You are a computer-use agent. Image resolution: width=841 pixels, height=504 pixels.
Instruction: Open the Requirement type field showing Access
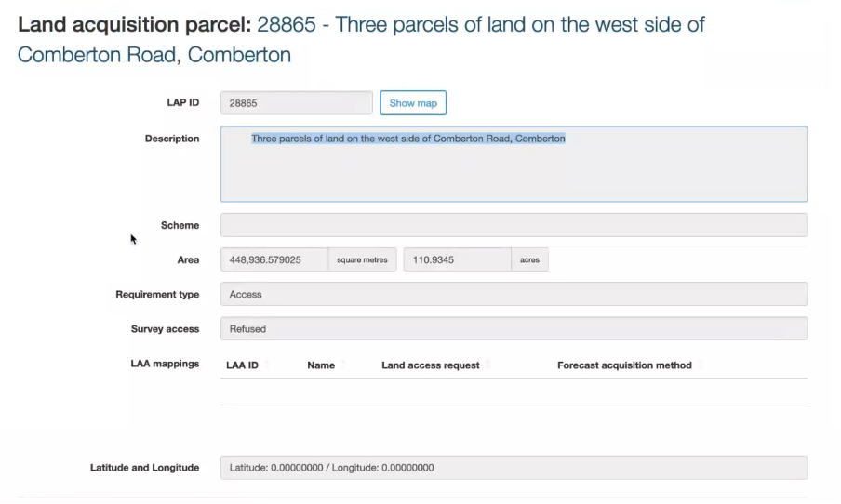tap(514, 295)
